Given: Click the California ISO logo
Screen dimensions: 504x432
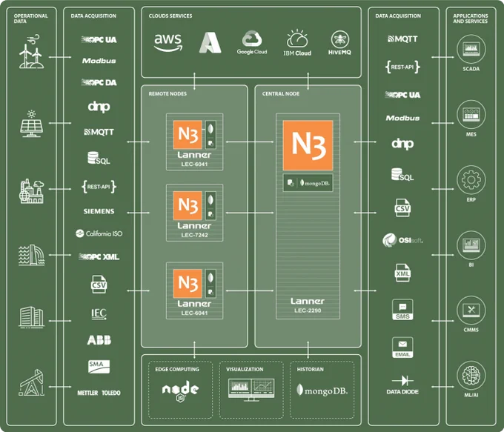Looking at the screenshot, I should [x=99, y=233].
